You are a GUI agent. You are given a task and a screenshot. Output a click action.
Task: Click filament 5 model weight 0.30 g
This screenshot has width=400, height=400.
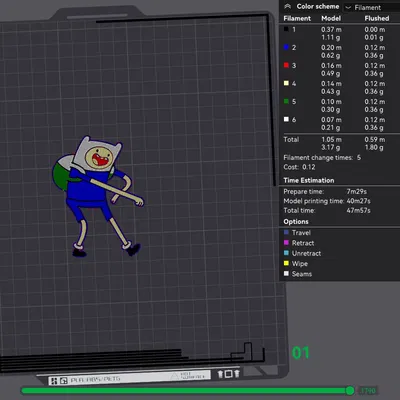click(x=331, y=110)
